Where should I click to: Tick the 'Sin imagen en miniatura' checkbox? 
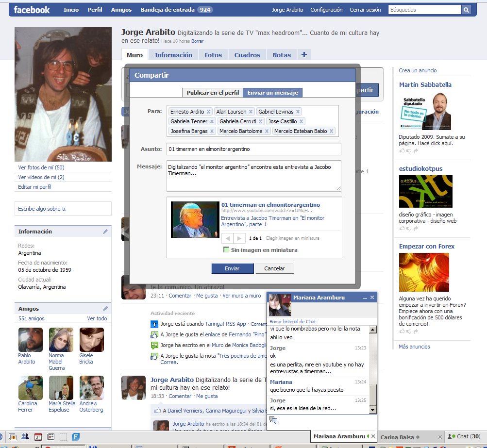[226, 250]
